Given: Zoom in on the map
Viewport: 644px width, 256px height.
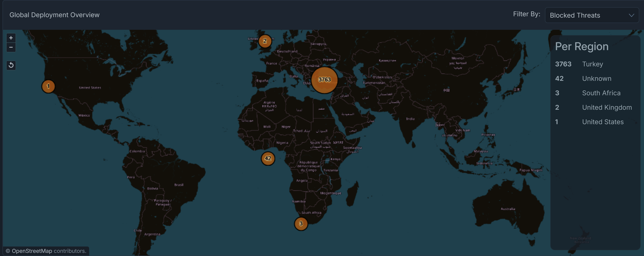Looking at the screenshot, I should [x=11, y=38].
